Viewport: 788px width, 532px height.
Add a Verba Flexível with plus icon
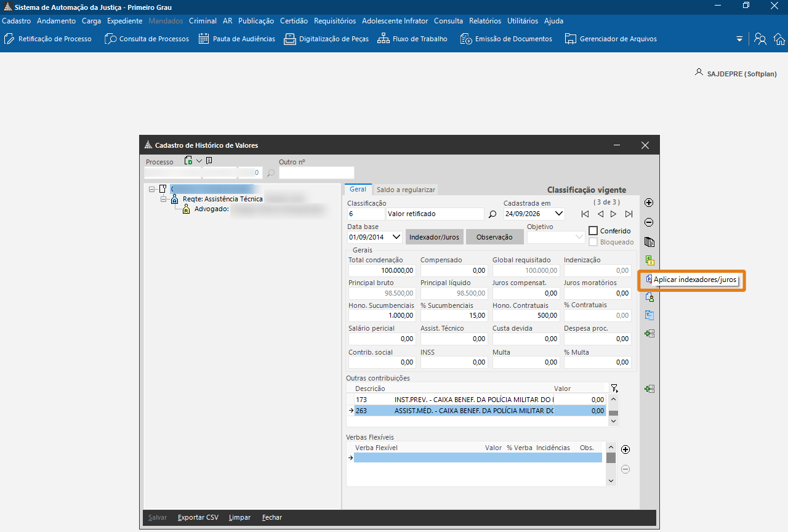click(x=625, y=449)
